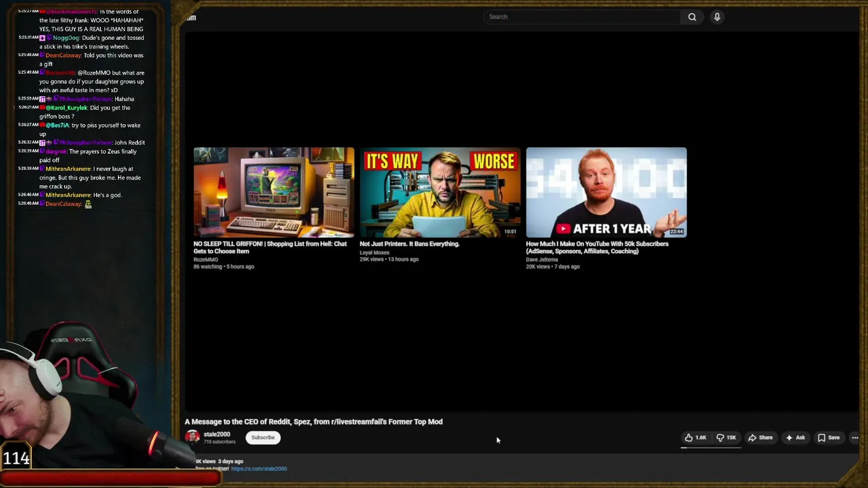This screenshot has width=868, height=488.
Task: Subscribe to stale2000 channel
Action: point(263,438)
